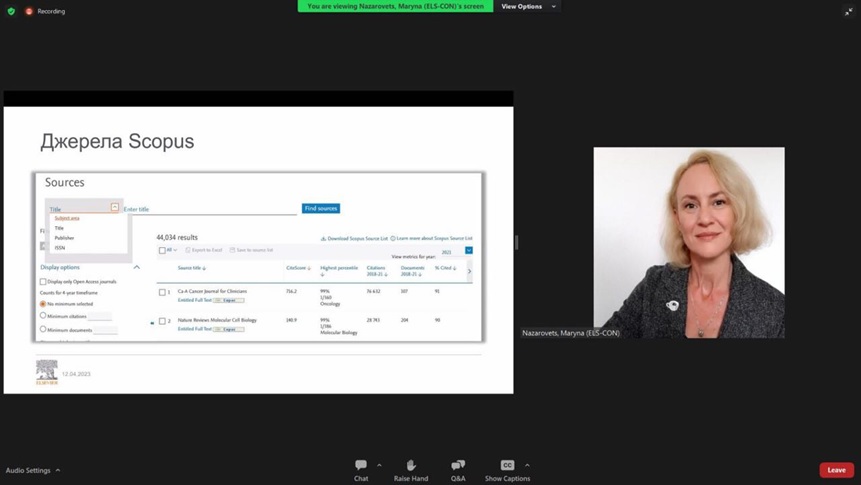
Task: Click the right chevron of table columns
Action: 469,271
